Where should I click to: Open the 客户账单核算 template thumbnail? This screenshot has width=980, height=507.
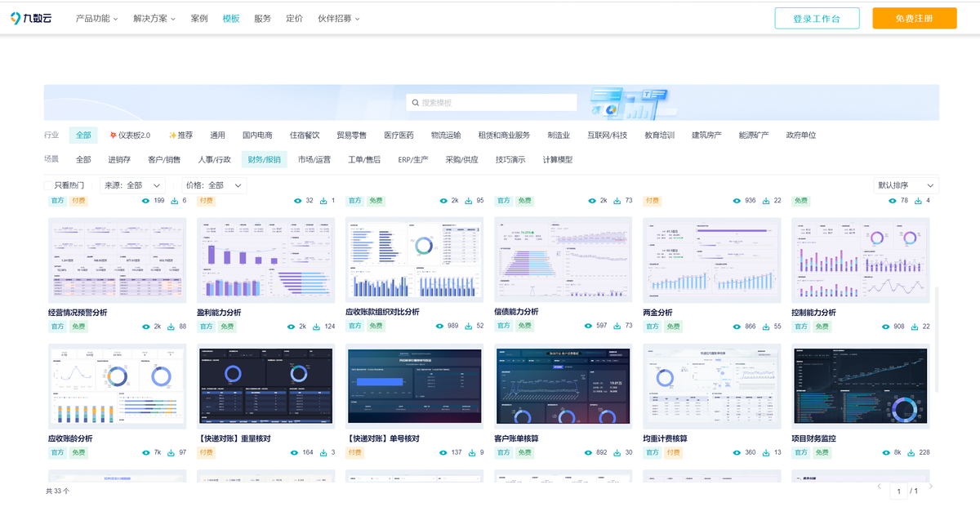click(x=563, y=385)
